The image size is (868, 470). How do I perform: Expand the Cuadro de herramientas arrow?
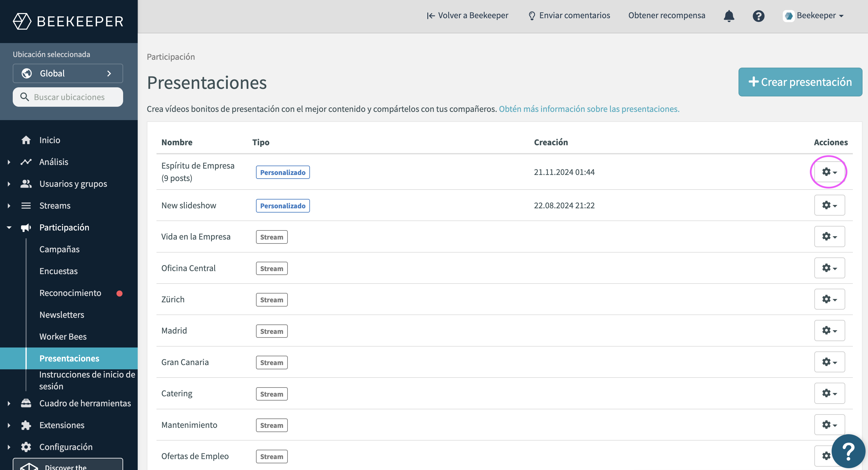pyautogui.click(x=9, y=403)
